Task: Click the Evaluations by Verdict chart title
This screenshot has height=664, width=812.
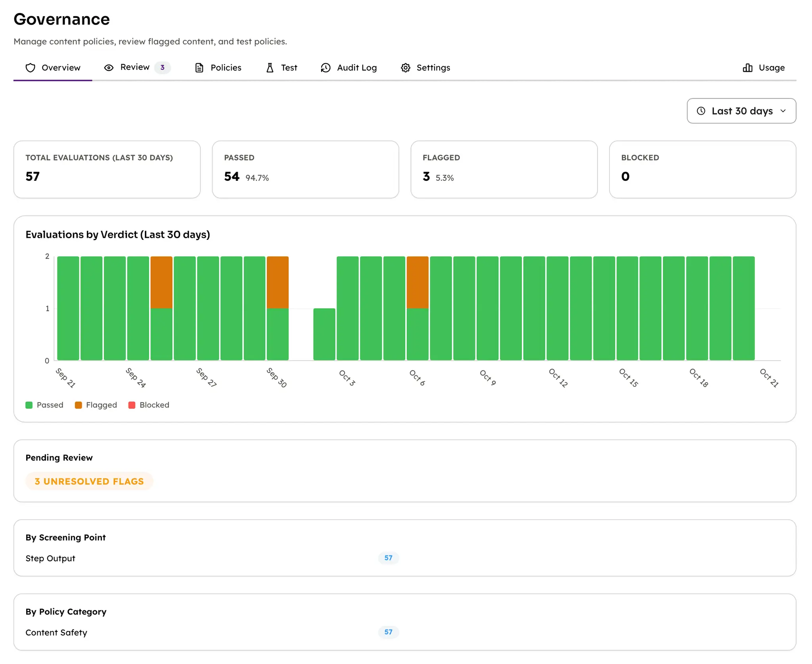Action: (x=118, y=235)
